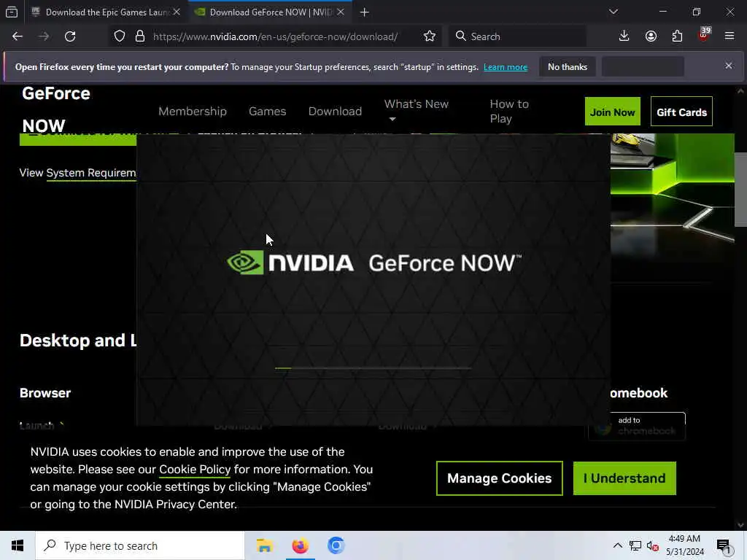Viewport: 747px width, 560px height.
Task: Click the red extension icon with 39 badge
Action: click(704, 35)
